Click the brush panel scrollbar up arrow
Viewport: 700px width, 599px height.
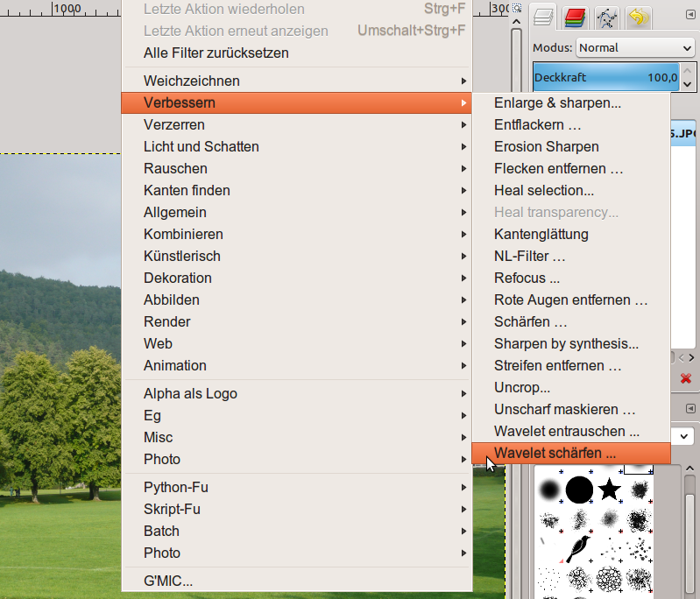[x=689, y=469]
